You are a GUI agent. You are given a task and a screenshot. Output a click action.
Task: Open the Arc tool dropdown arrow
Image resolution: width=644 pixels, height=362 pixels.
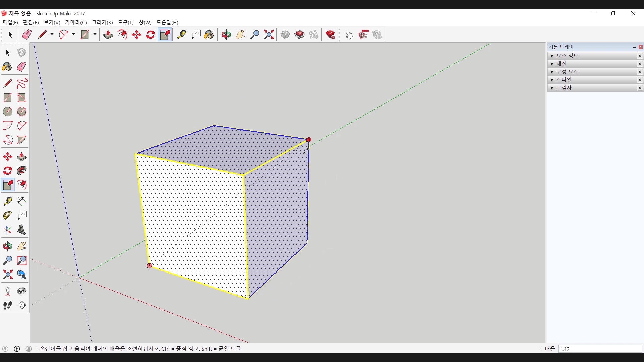point(73,34)
